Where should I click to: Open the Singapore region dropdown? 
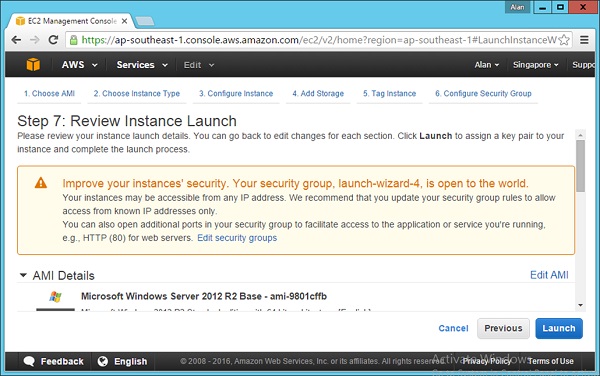click(x=535, y=65)
